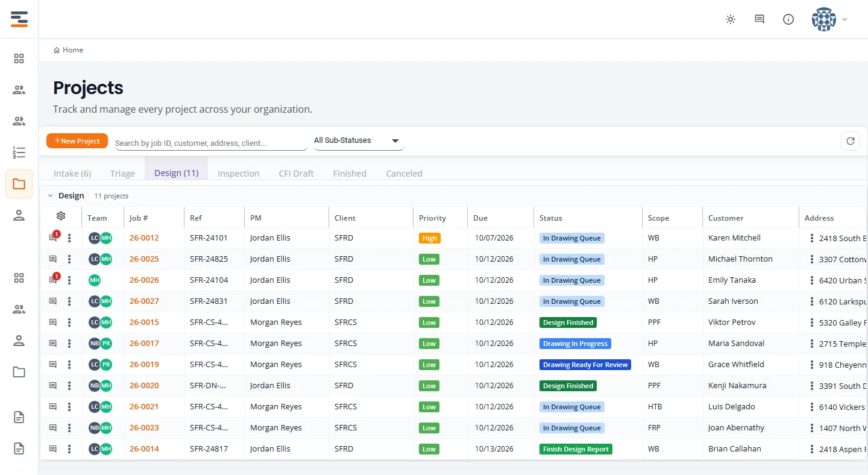This screenshot has width=868, height=475.
Task: View comments on job 26-0015
Action: 53,322
